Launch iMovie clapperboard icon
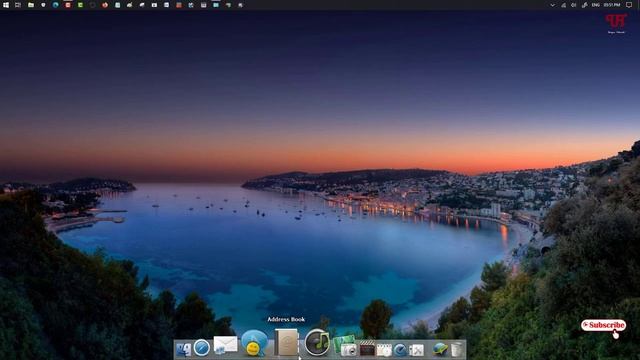The height and width of the screenshot is (360, 640). point(367,349)
